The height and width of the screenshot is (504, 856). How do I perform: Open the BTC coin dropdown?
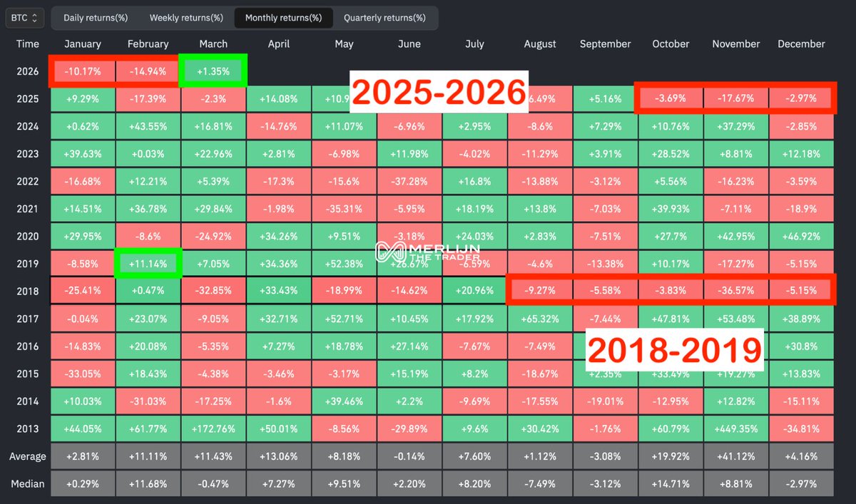pyautogui.click(x=25, y=17)
